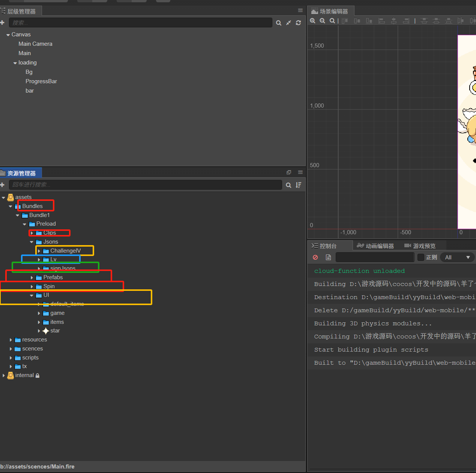476x473 pixels.
Task: Open the assets panel hamburger menu
Action: coord(300,172)
